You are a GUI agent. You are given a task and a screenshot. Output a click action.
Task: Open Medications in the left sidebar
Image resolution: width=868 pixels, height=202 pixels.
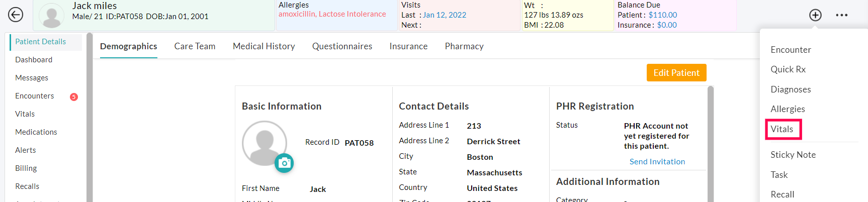point(36,132)
